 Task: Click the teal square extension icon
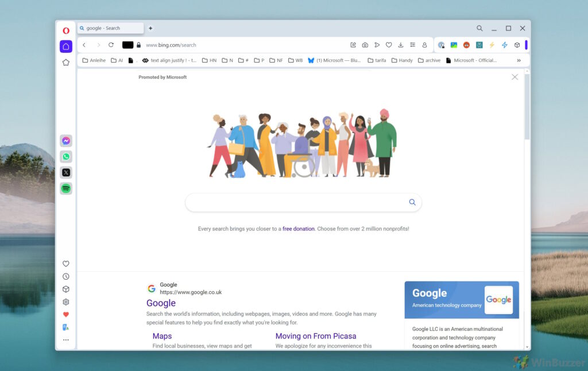coord(479,45)
